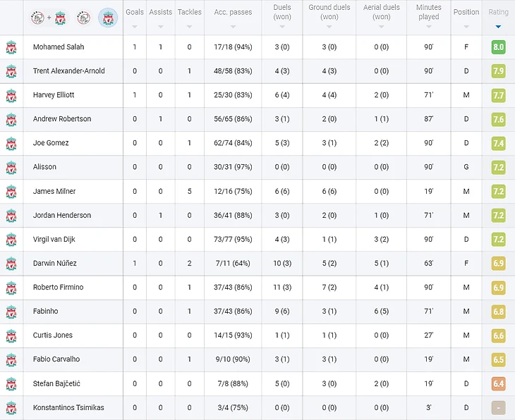The width and height of the screenshot is (515, 420).
Task: Click Liverpool crest beside Roberto Firmino
Action: pos(11,288)
